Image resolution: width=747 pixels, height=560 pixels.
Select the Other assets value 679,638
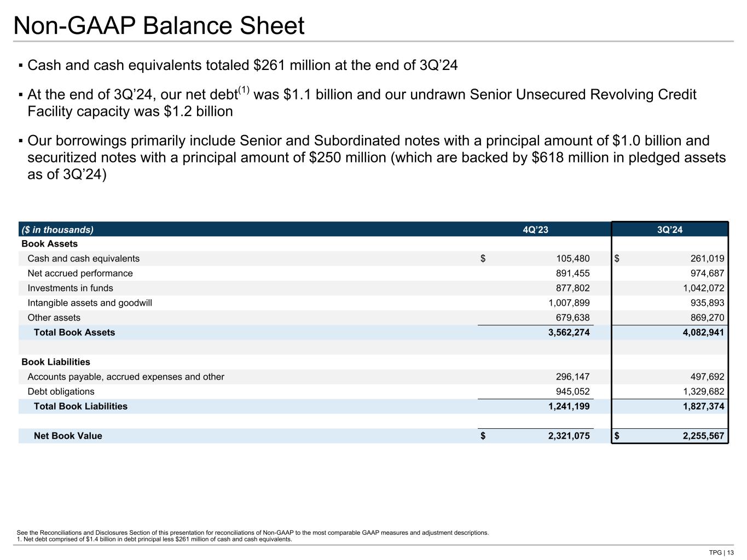[569, 318]
